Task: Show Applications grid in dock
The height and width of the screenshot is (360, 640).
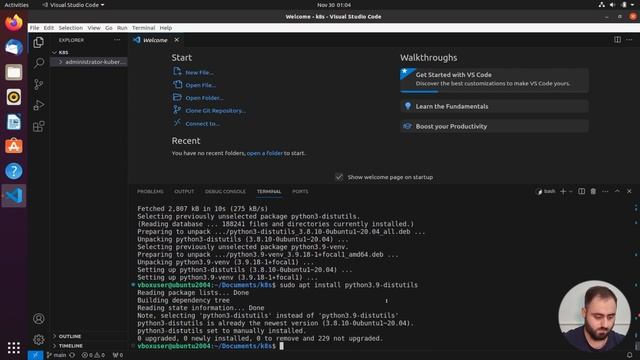Action: tap(13, 347)
